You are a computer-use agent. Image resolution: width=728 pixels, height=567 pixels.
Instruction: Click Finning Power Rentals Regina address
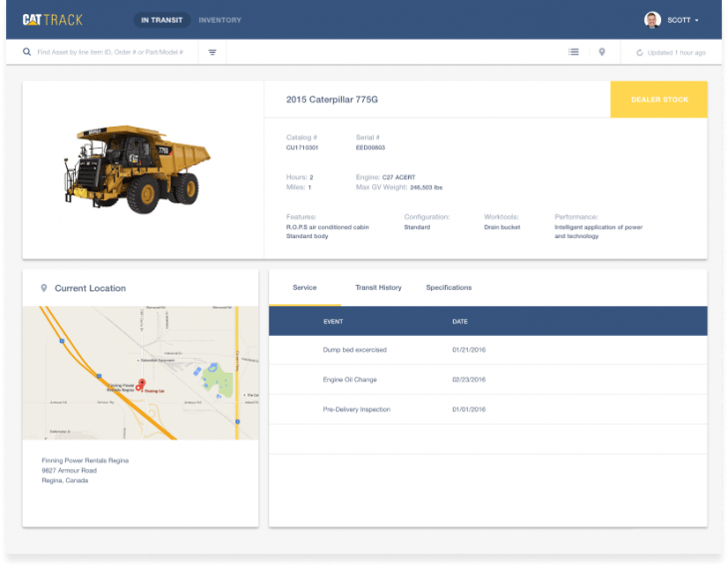[85, 460]
